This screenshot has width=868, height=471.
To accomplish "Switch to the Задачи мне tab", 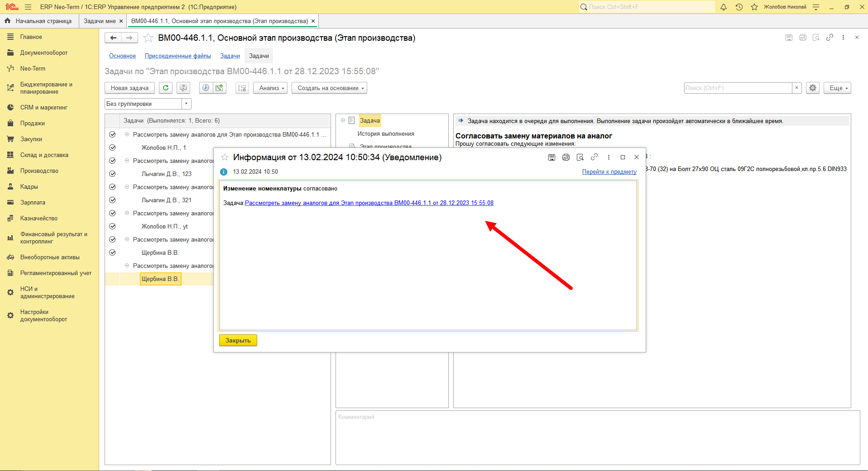I will point(100,21).
